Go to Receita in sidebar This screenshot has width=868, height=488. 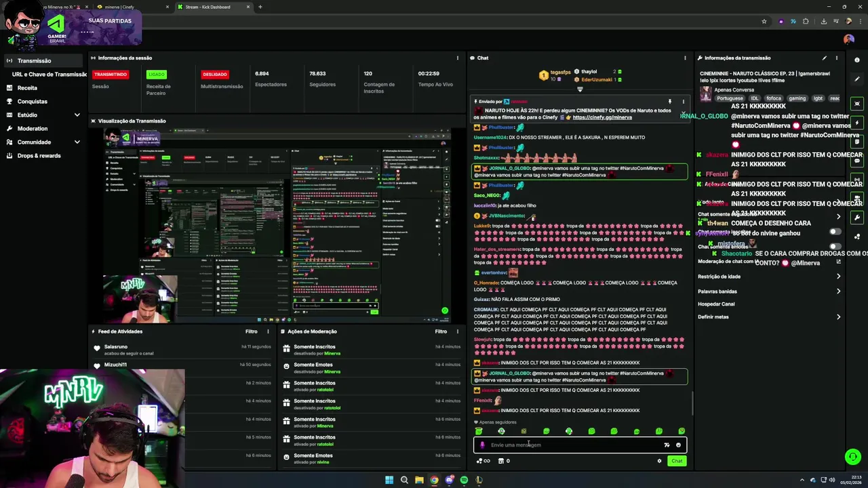coord(27,87)
